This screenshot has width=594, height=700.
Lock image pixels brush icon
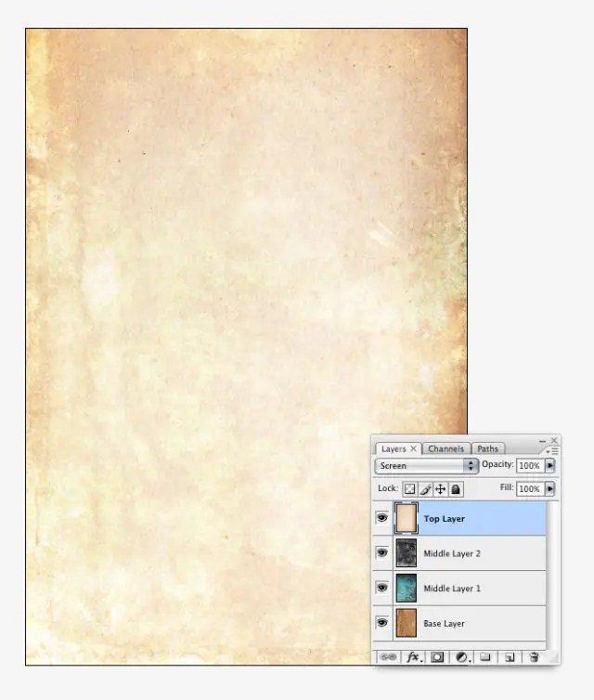coord(425,489)
